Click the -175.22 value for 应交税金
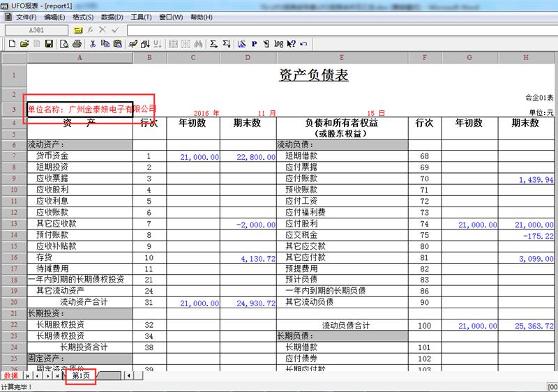558x392 pixels. click(526, 236)
